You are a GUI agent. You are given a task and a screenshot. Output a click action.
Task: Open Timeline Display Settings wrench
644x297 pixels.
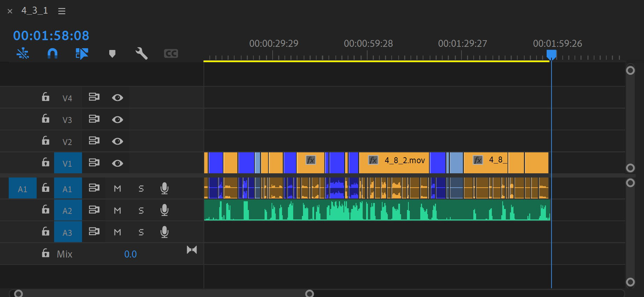point(141,53)
